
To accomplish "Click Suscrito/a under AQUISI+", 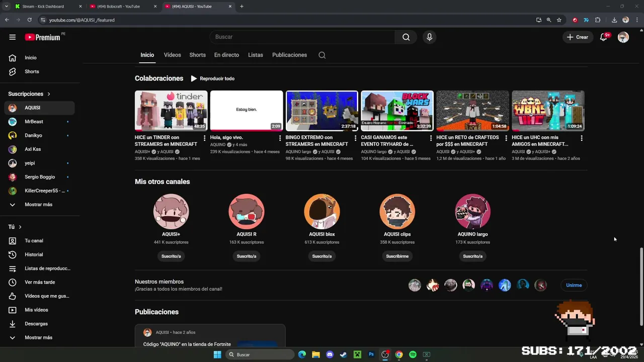I will click(x=171, y=256).
